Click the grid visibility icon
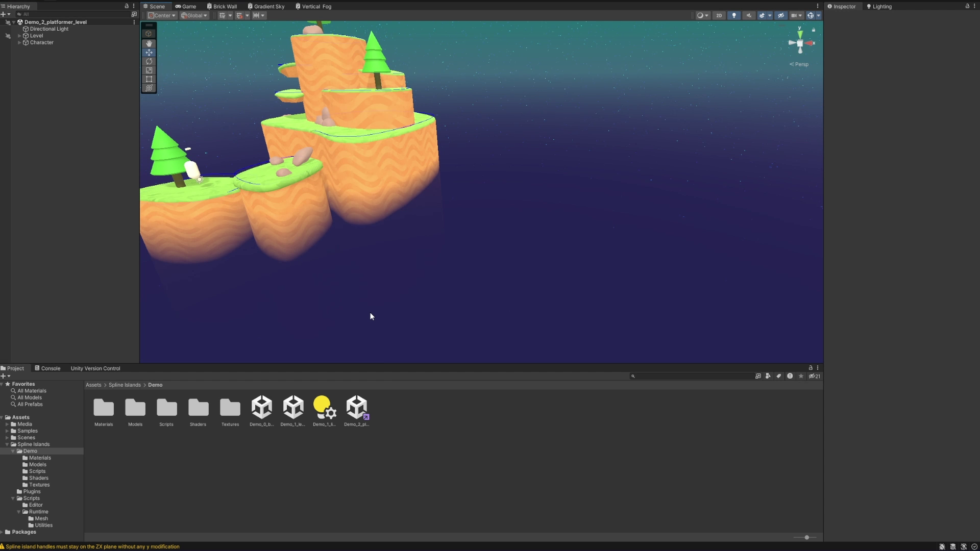The height and width of the screenshot is (551, 980). pyautogui.click(x=223, y=15)
